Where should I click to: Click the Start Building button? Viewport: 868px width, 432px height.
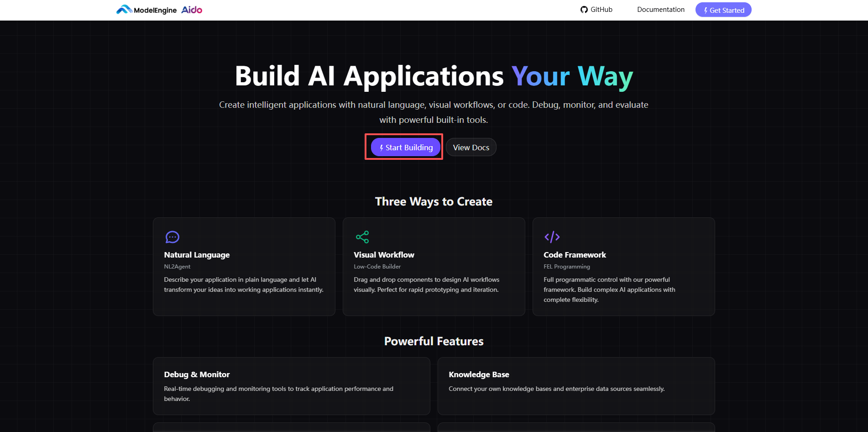405,147
